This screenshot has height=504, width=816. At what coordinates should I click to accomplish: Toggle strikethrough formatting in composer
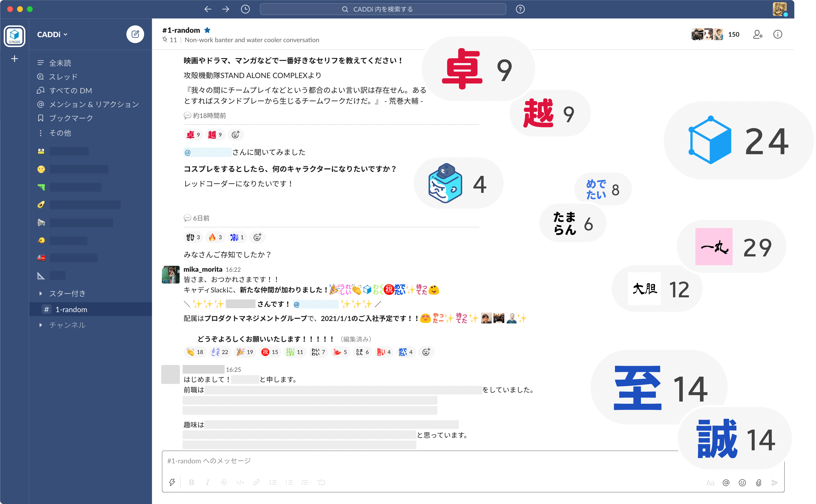(x=224, y=482)
